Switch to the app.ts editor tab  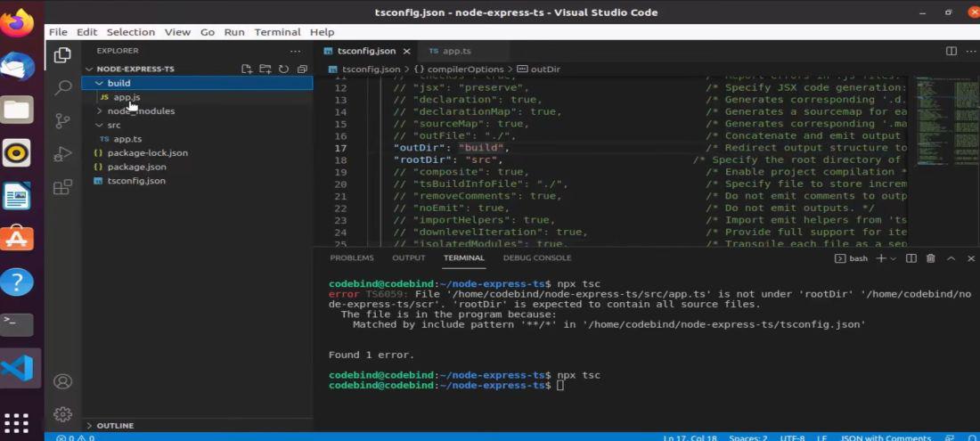click(x=456, y=51)
